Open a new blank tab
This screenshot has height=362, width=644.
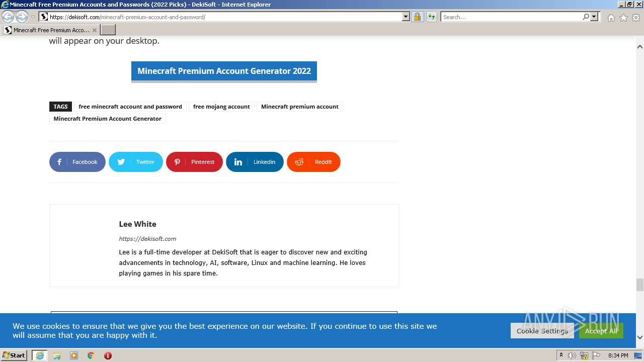[x=108, y=30]
